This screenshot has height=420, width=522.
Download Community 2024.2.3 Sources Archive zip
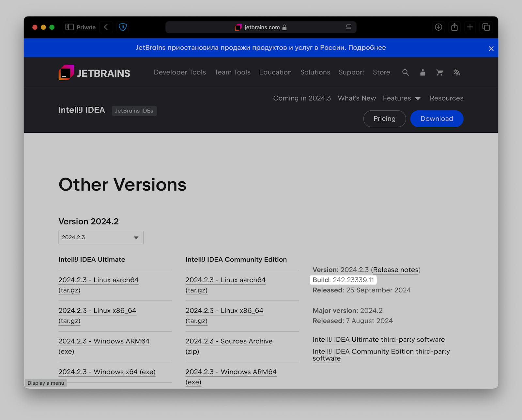click(x=229, y=346)
